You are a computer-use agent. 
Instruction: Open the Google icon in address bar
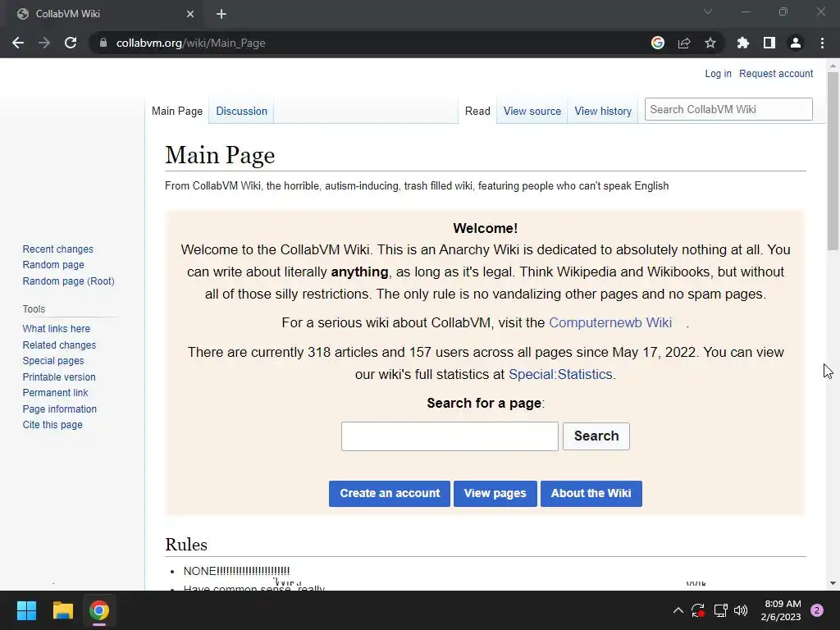(x=658, y=43)
